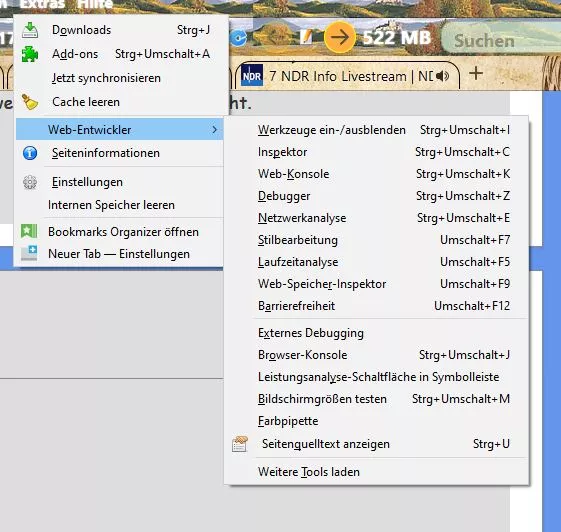
Task: Click the gear icon beside Einstellungen
Action: pos(30,182)
